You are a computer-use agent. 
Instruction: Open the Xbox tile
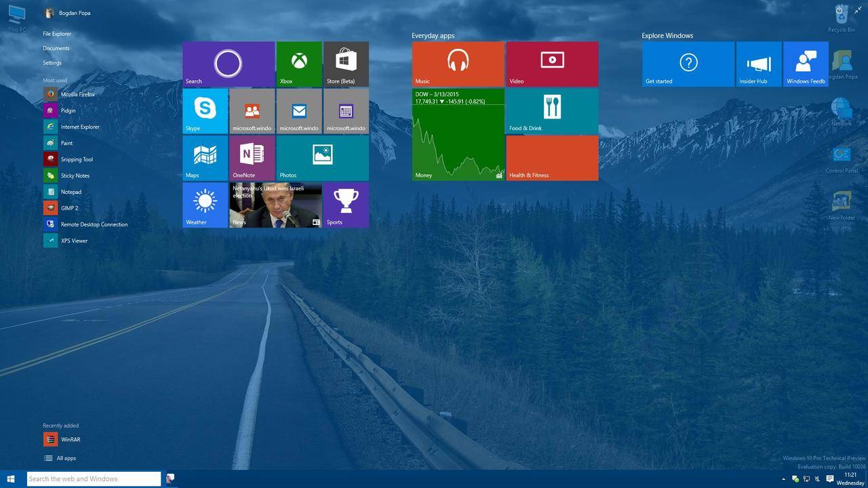(299, 64)
